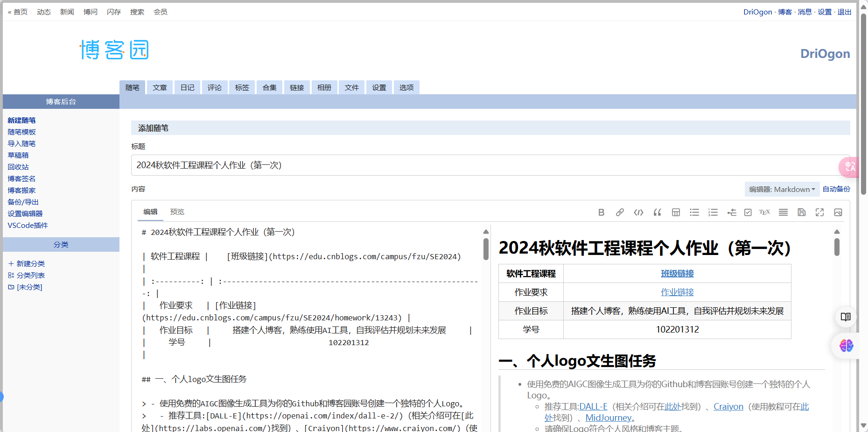Open 导入随笔 in the sidebar
The height and width of the screenshot is (432, 868).
(21, 144)
